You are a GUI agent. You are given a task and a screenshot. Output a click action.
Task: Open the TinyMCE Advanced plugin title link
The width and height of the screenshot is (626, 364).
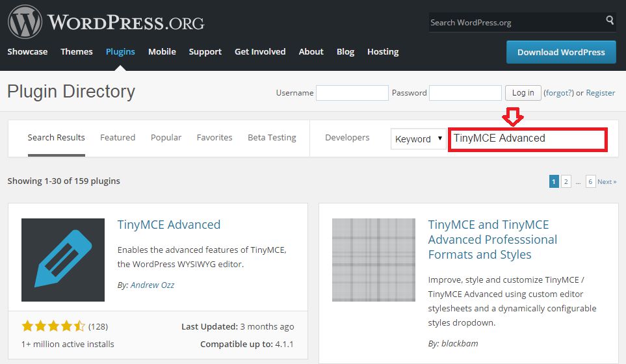(169, 225)
